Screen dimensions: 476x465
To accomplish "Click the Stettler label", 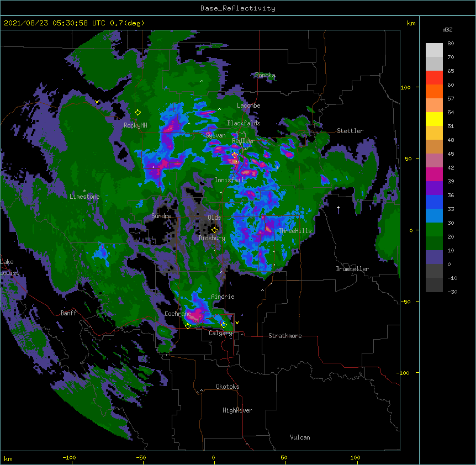I will click(350, 131).
